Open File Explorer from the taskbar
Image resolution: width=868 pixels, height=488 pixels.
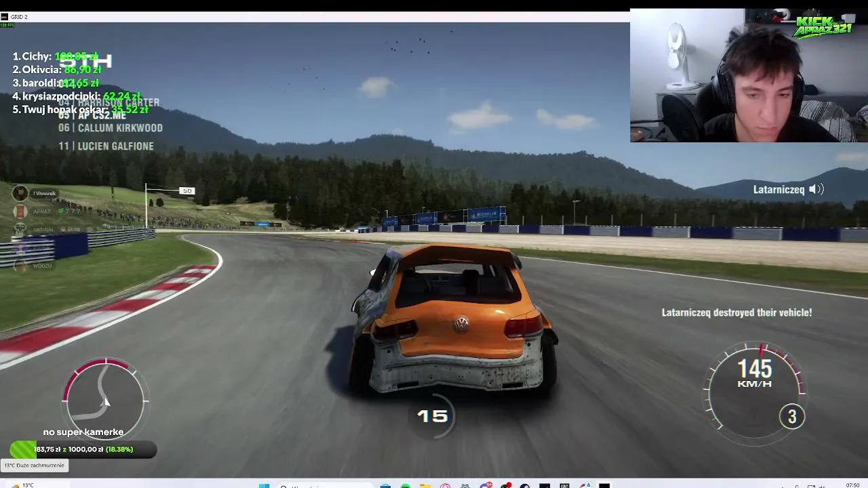(x=425, y=485)
